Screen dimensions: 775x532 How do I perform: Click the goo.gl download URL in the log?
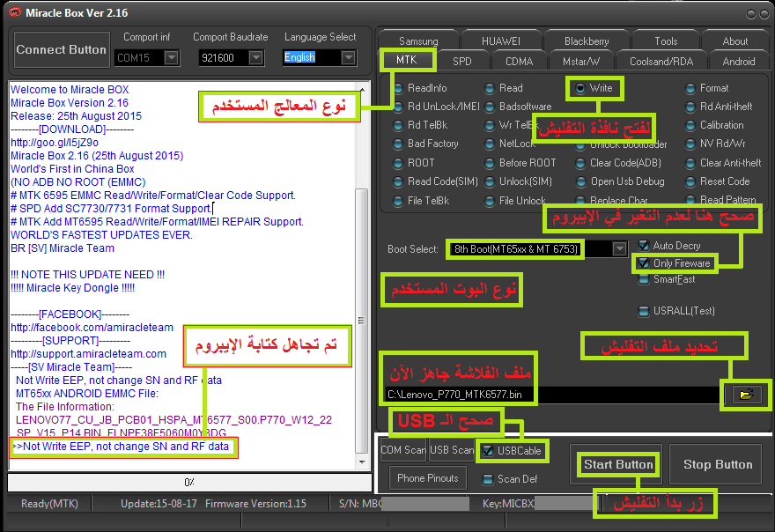click(x=55, y=143)
